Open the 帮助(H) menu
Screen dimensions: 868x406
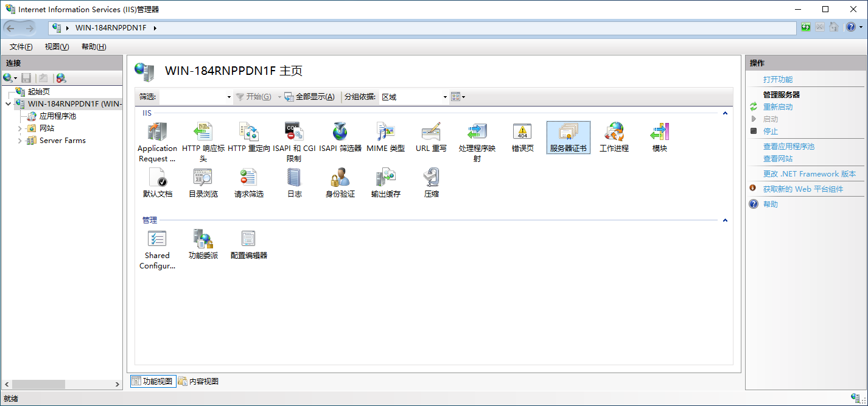pyautogui.click(x=94, y=47)
